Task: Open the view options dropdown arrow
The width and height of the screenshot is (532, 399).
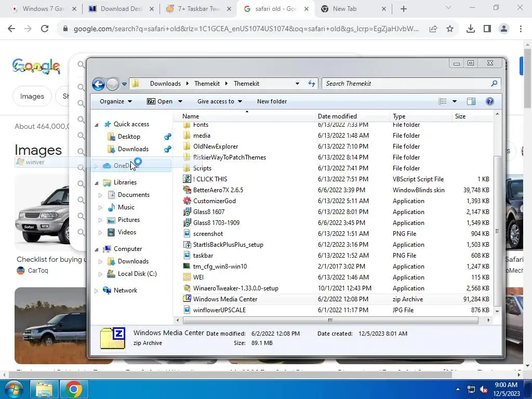Action: (454, 101)
